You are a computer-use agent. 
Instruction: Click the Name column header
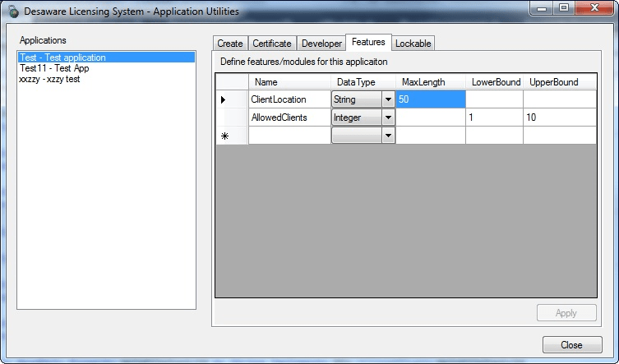coord(289,81)
